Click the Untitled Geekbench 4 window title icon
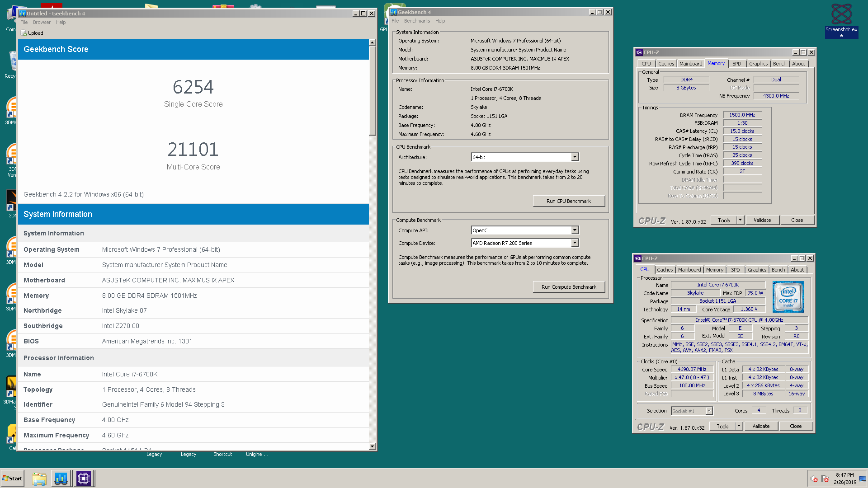The width and height of the screenshot is (868, 488). point(23,14)
